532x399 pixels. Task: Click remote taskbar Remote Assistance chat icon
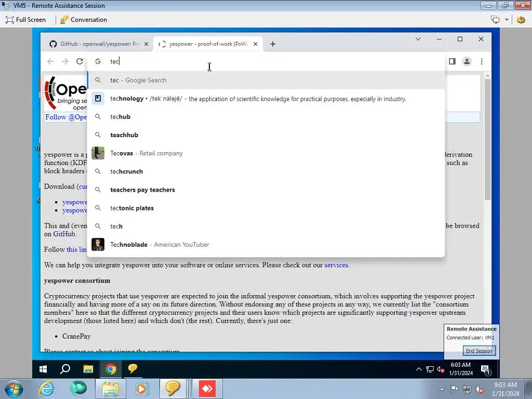(132, 369)
